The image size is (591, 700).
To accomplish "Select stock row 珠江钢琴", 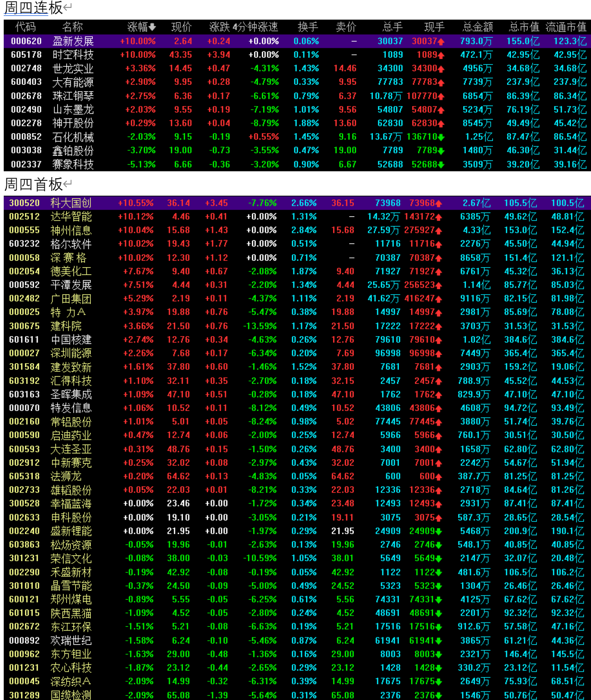I will (297, 96).
